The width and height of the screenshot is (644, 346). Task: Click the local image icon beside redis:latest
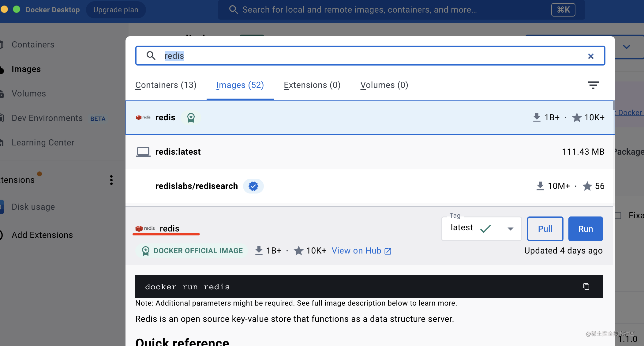coord(143,152)
